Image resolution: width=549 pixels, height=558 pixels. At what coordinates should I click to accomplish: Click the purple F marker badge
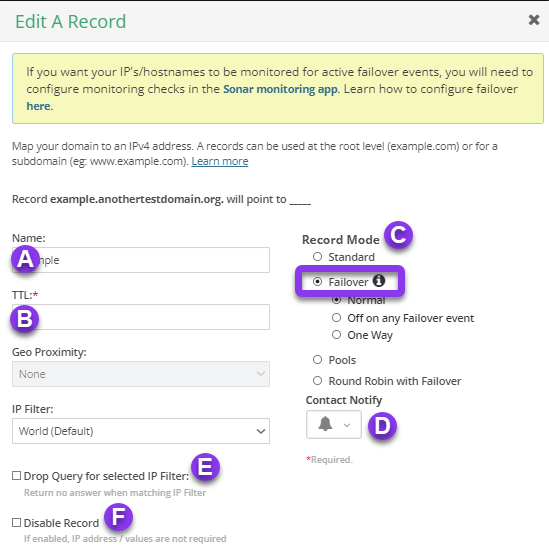(x=118, y=517)
